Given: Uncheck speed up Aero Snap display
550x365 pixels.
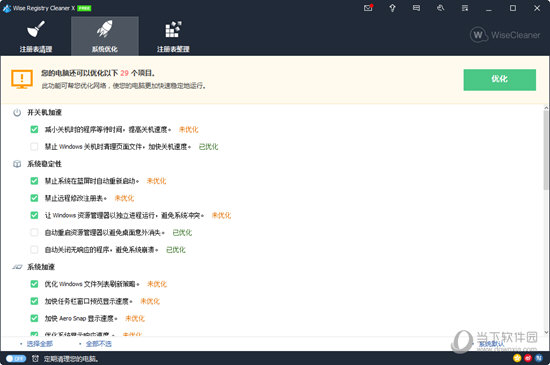Looking at the screenshot, I should [x=34, y=318].
